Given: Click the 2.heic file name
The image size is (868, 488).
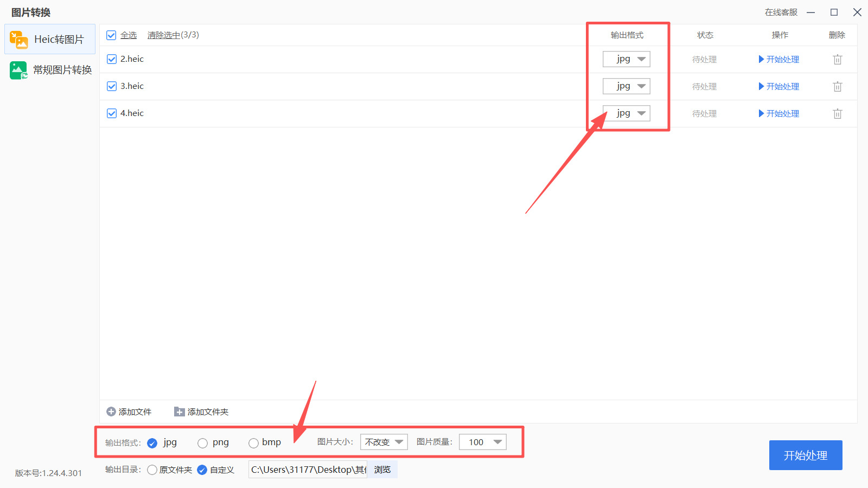Looking at the screenshot, I should point(132,59).
